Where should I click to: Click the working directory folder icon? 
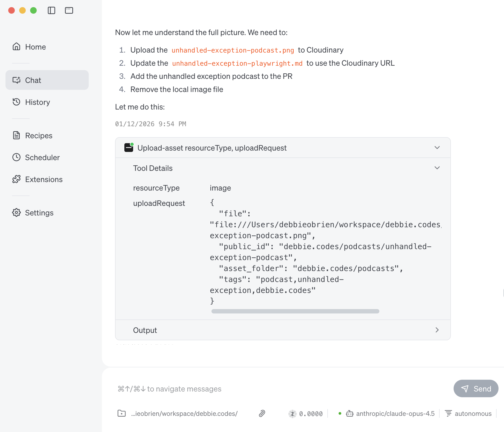(x=122, y=413)
